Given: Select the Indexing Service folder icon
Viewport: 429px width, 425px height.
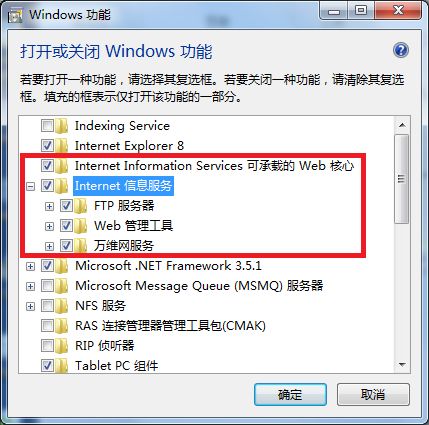Looking at the screenshot, I should click(x=62, y=126).
